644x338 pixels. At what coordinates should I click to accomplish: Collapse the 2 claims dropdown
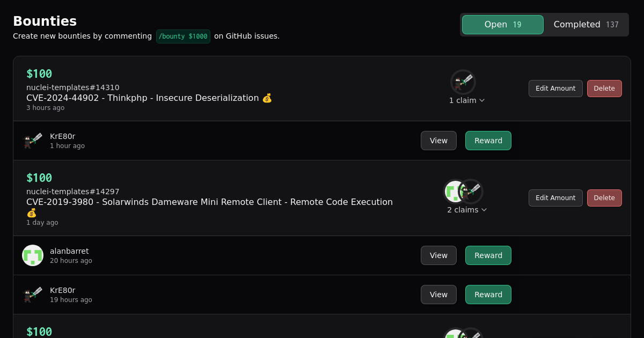coord(467,210)
